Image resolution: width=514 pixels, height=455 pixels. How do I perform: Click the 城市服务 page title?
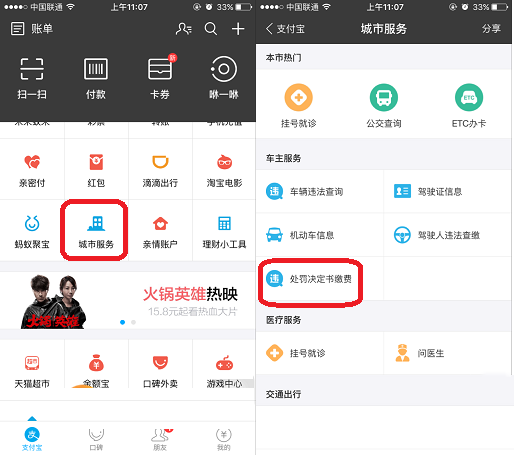coord(384,29)
